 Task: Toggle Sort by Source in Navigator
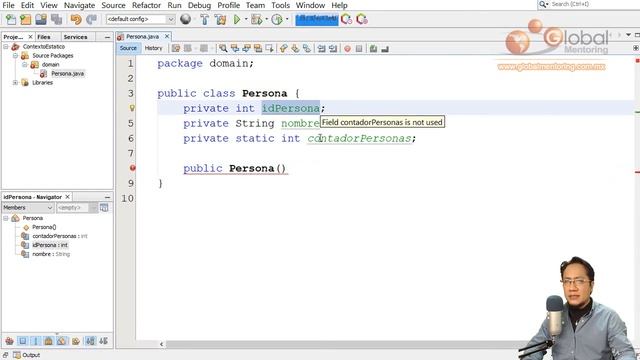click(x=103, y=341)
